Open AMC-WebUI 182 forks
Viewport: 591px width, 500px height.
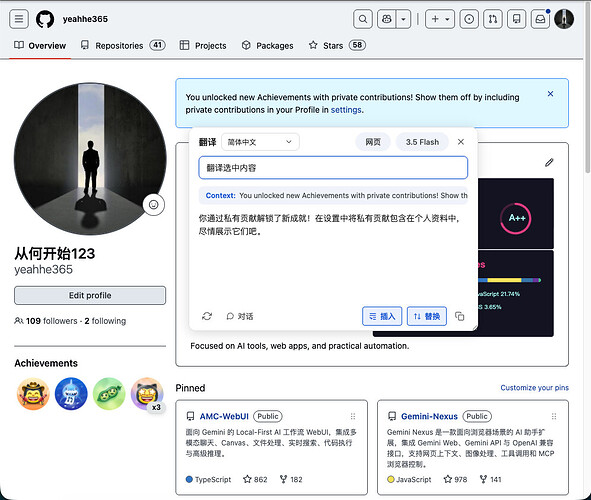tap(291, 479)
